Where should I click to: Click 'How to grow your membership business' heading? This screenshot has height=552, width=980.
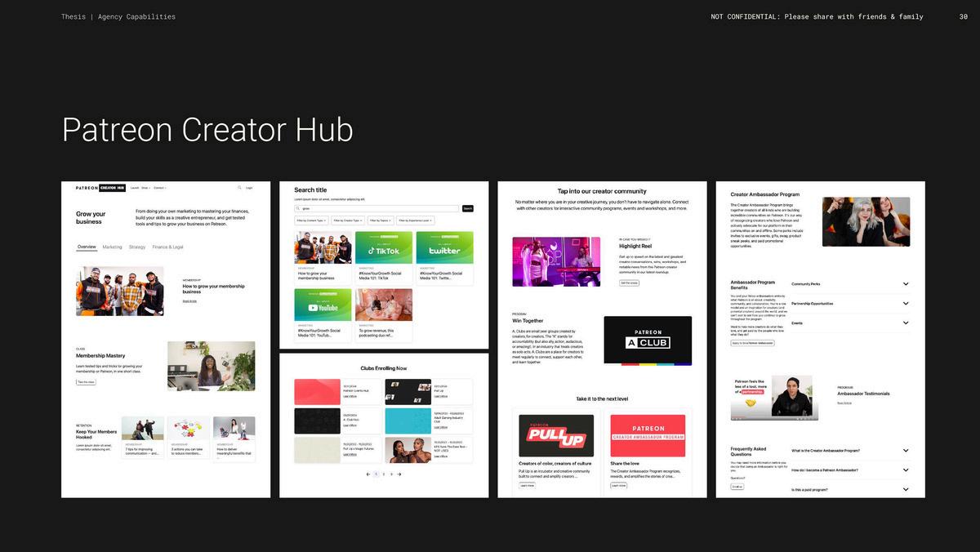tap(213, 288)
